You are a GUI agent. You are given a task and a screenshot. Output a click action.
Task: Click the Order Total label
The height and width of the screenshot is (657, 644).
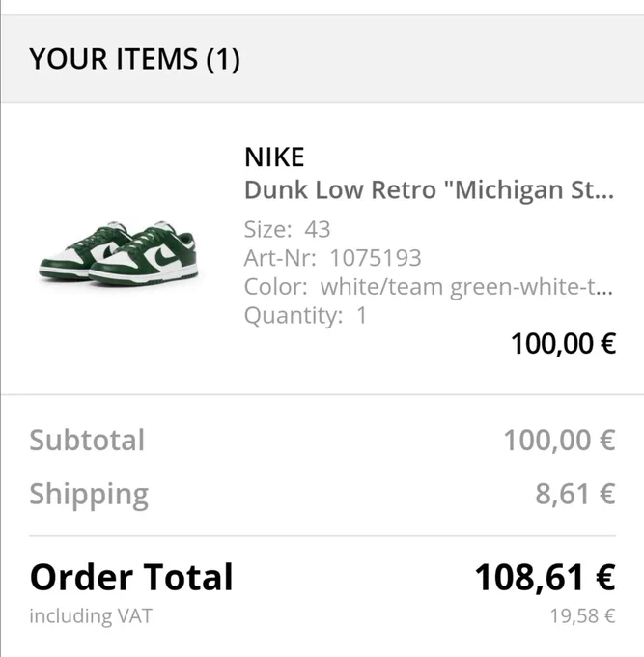click(x=131, y=578)
